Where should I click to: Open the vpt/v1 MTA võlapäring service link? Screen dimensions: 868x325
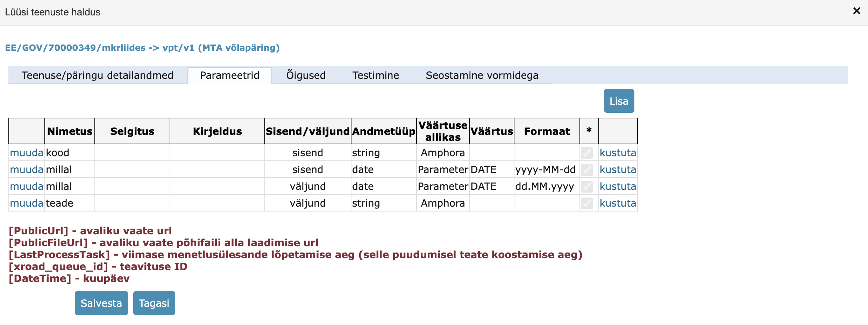(x=142, y=48)
